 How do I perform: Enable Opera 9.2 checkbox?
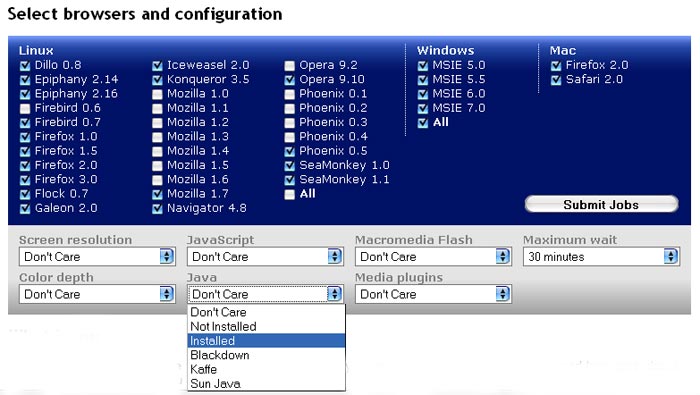[x=290, y=66]
